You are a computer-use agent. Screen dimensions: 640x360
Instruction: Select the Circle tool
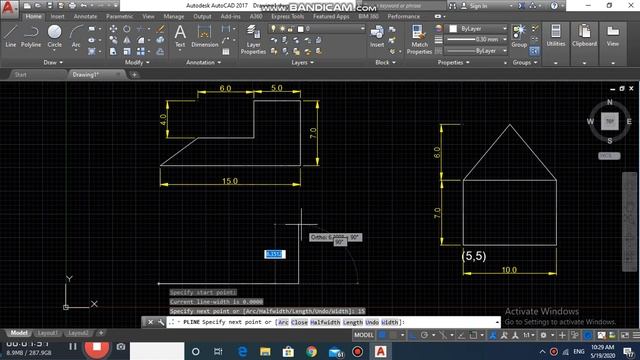click(54, 36)
